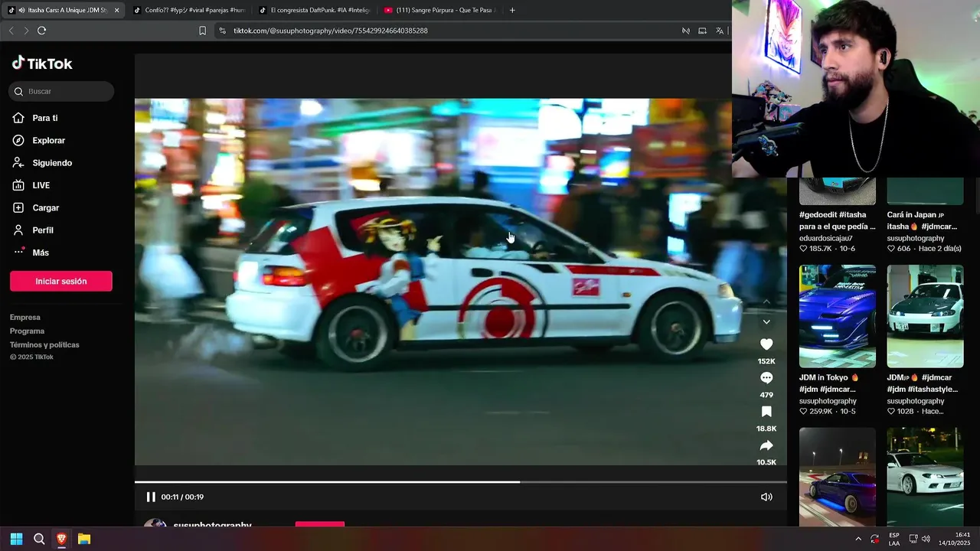The image size is (980, 551).
Task: Open the bottom-row white car thumbnail
Action: pos(925,477)
